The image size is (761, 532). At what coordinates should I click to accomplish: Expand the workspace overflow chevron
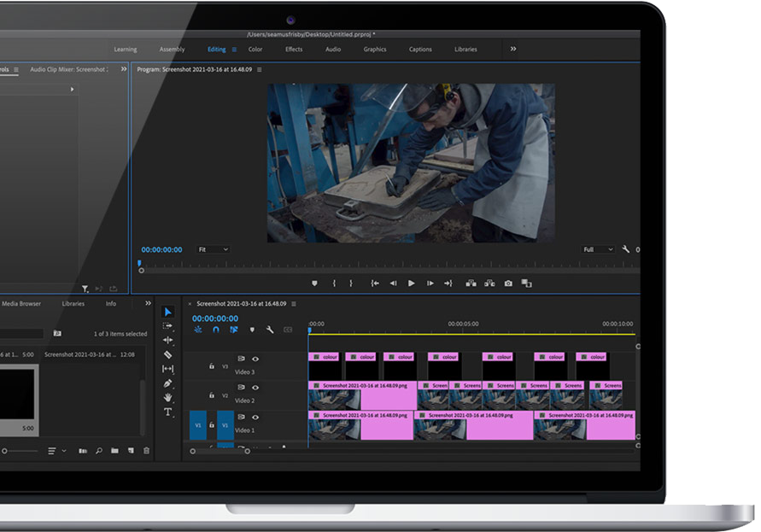[513, 50]
